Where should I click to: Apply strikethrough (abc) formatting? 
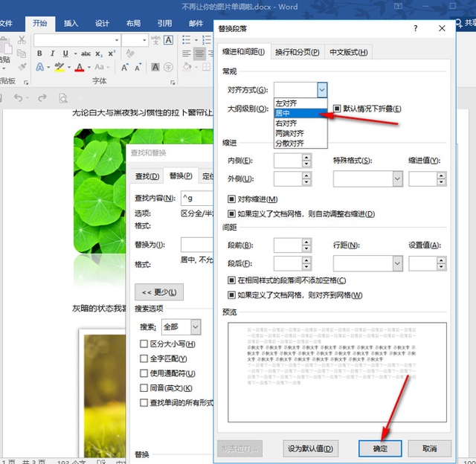[86, 54]
